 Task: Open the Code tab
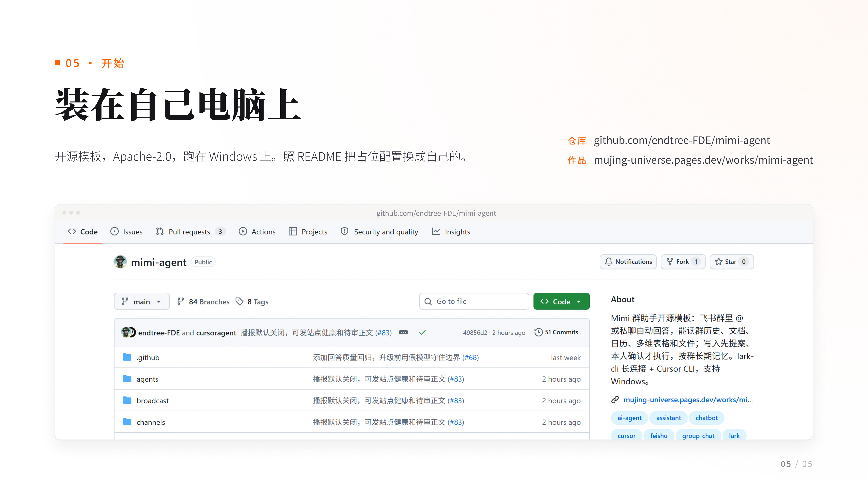83,232
